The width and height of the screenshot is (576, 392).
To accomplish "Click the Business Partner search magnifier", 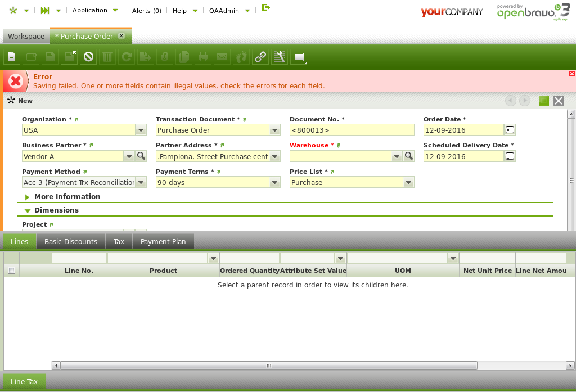I will 141,156.
